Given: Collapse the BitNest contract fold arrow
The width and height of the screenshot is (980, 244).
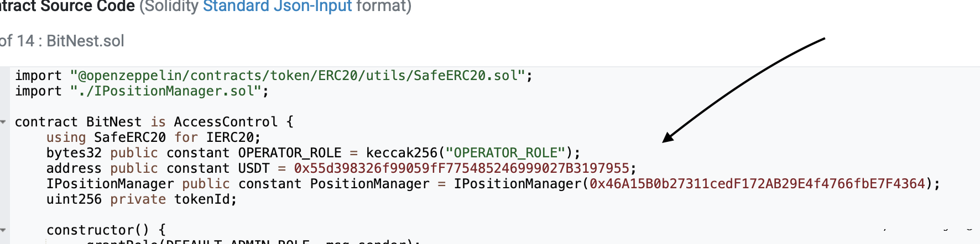Looking at the screenshot, I should tap(3, 122).
